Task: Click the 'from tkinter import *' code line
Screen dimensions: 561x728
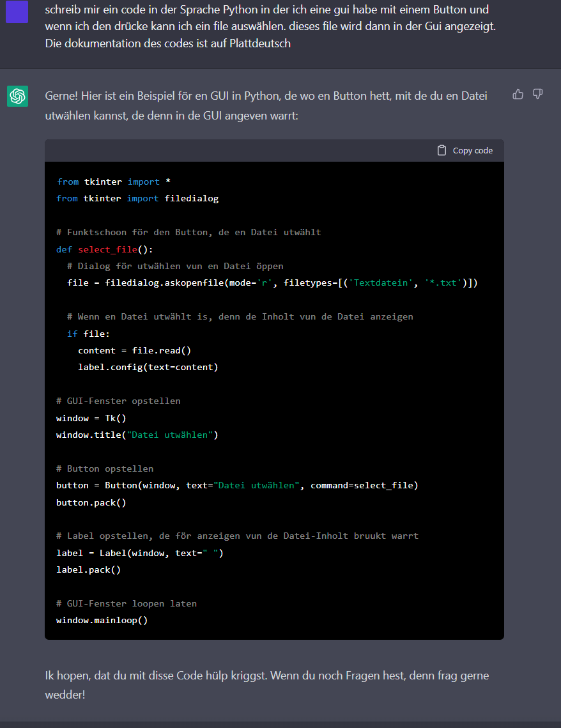Action: [114, 182]
